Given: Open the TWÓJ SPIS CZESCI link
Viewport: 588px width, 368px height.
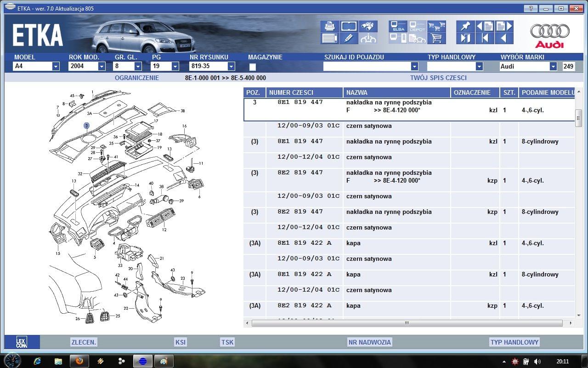Looking at the screenshot, I should click(438, 78).
